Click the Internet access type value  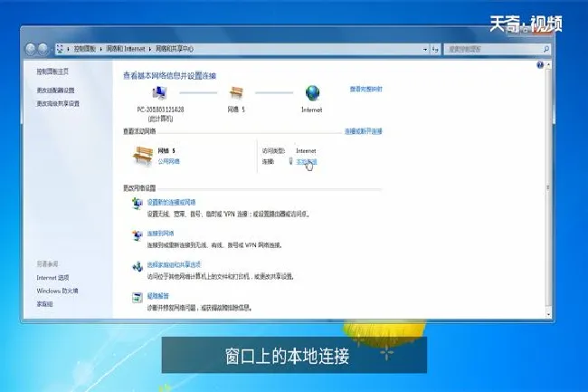pos(306,151)
